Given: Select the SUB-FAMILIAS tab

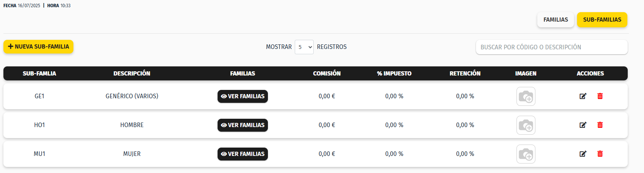Looking at the screenshot, I should pyautogui.click(x=602, y=20).
